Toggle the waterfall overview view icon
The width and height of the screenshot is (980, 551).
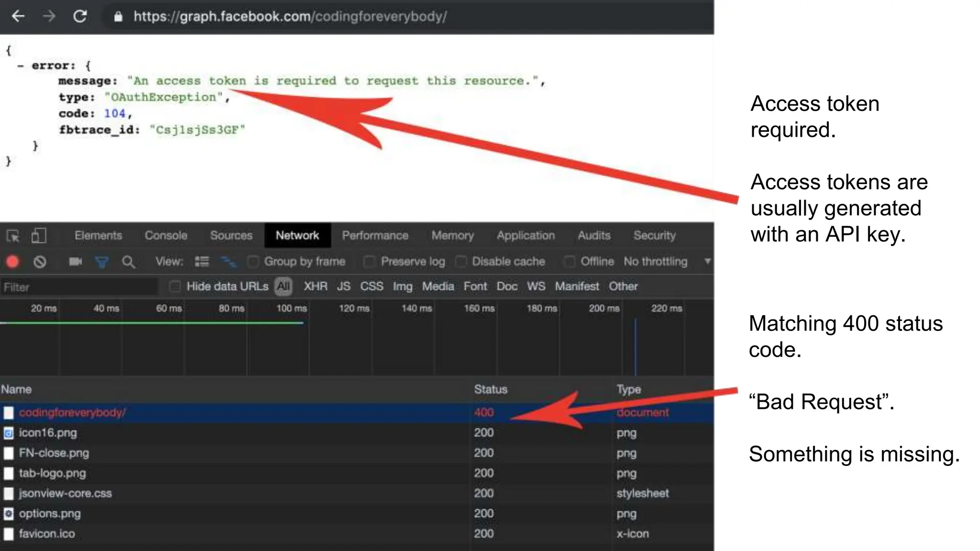tap(229, 262)
